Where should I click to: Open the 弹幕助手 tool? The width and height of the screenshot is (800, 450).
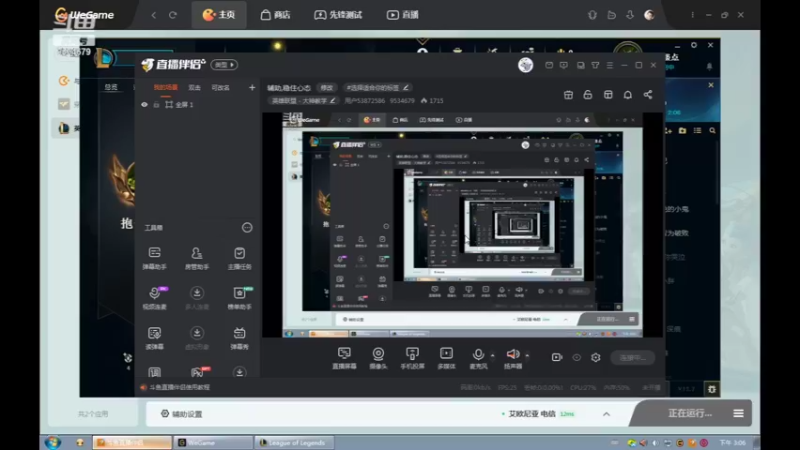[154, 258]
